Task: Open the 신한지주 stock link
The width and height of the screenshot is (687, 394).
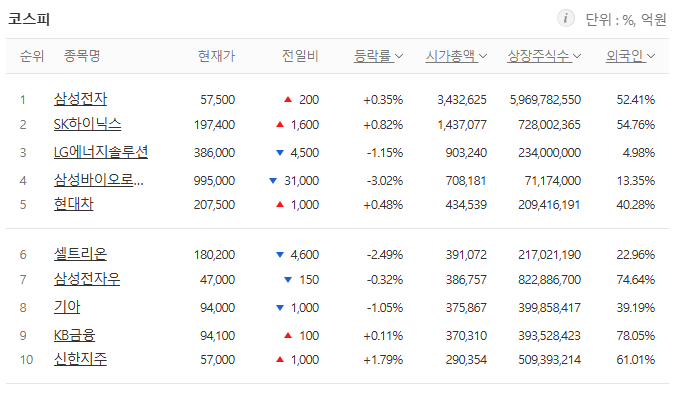Action: (x=80, y=359)
